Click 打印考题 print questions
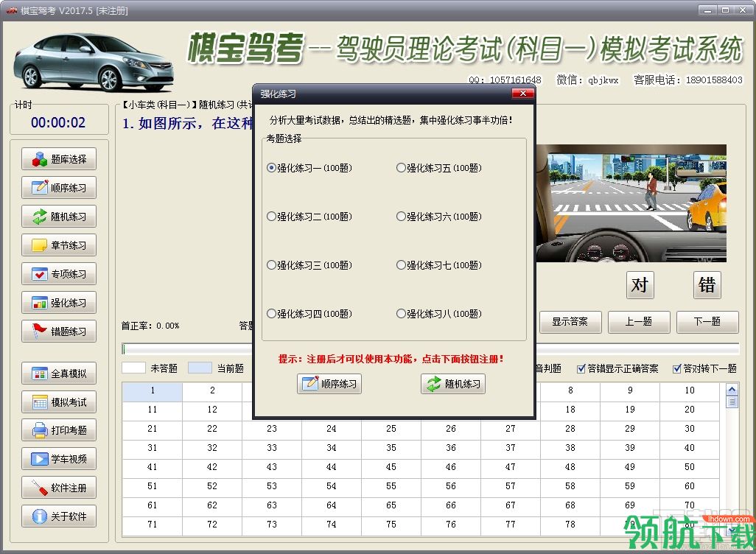This screenshot has width=756, height=554. 59,430
